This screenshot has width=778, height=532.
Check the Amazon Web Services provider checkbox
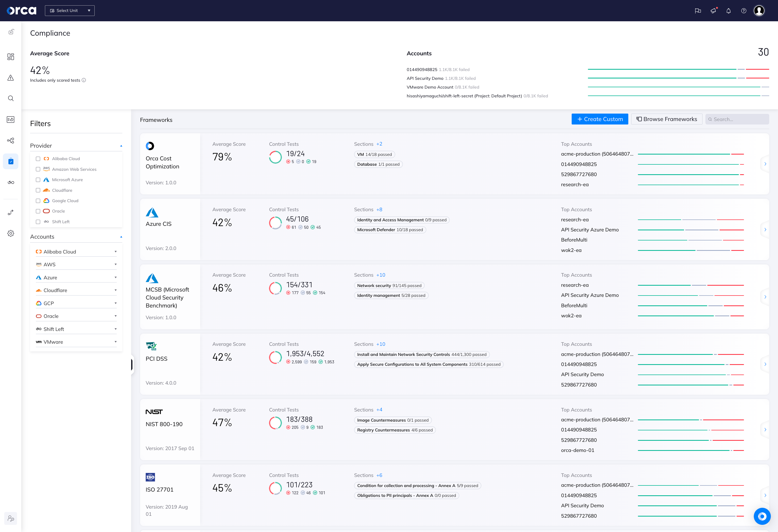38,169
